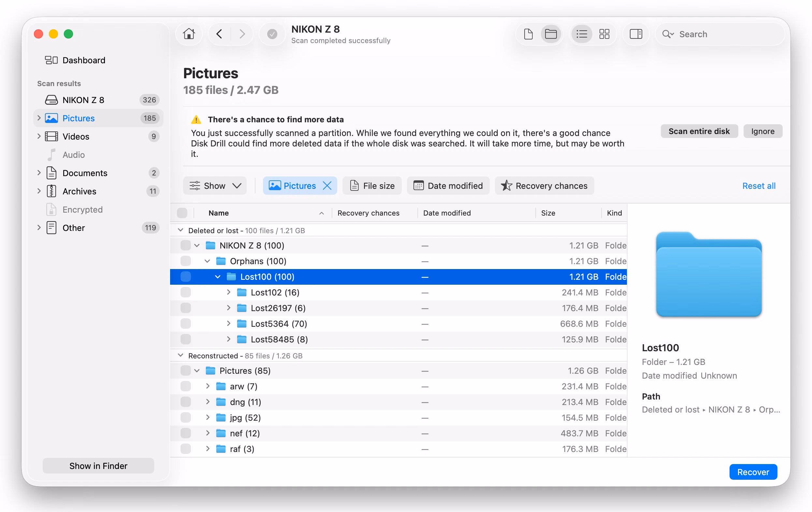The image size is (812, 512).
Task: Select grid view layout icon
Action: point(604,34)
